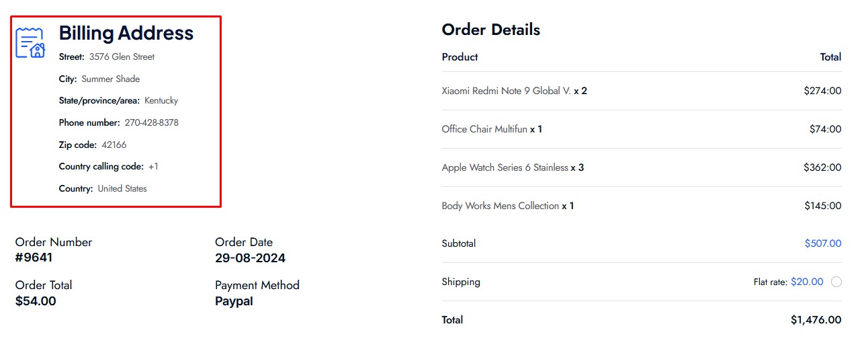Click the Order Total $54.00 value
Viewport: 868px width, 351px height.
[36, 301]
